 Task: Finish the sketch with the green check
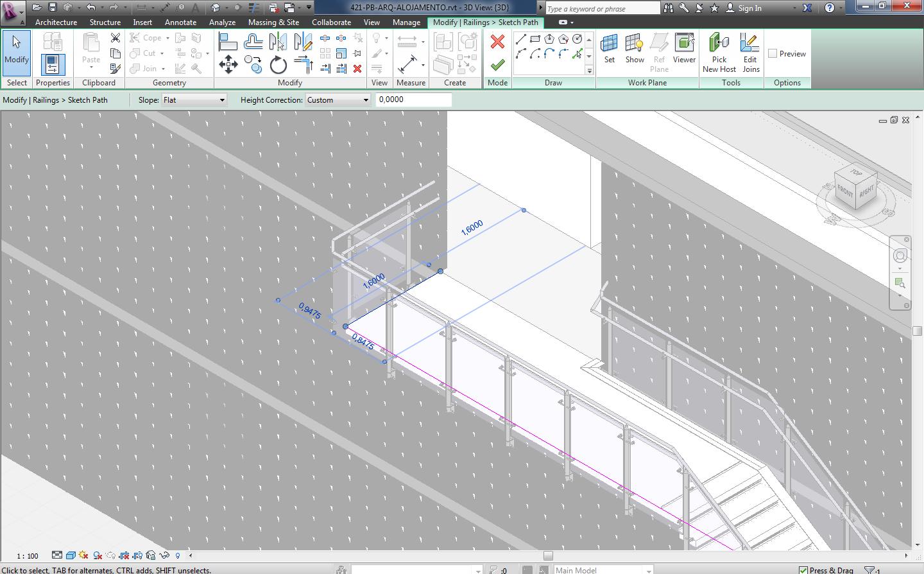coord(497,64)
